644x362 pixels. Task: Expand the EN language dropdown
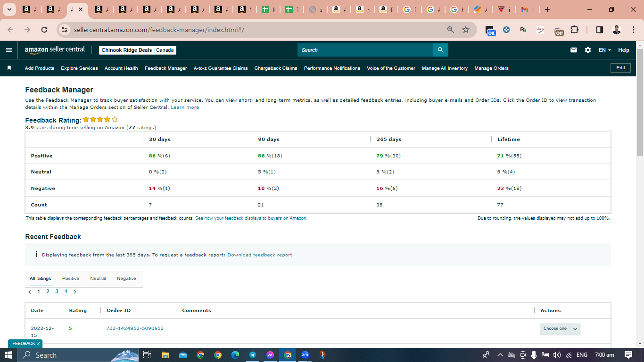(605, 50)
